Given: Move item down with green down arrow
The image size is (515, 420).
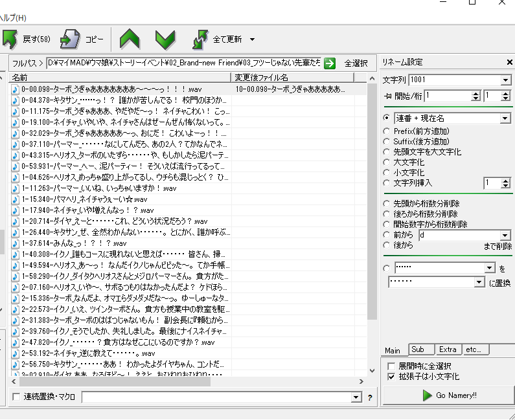Looking at the screenshot, I should (x=165, y=39).
